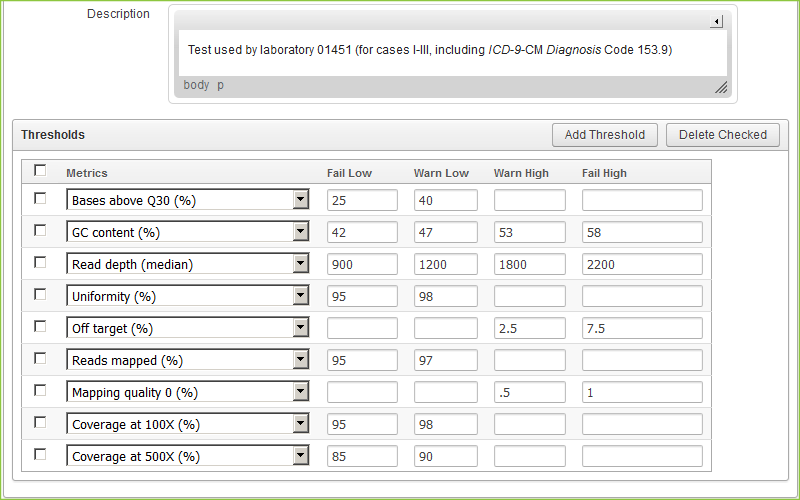
Task: Click the 'p' element path tag
Action: [x=221, y=85]
